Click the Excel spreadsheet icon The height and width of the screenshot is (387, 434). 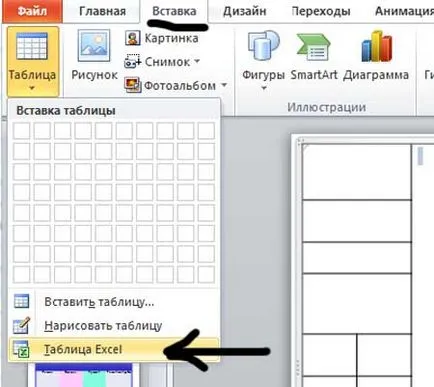(21, 349)
